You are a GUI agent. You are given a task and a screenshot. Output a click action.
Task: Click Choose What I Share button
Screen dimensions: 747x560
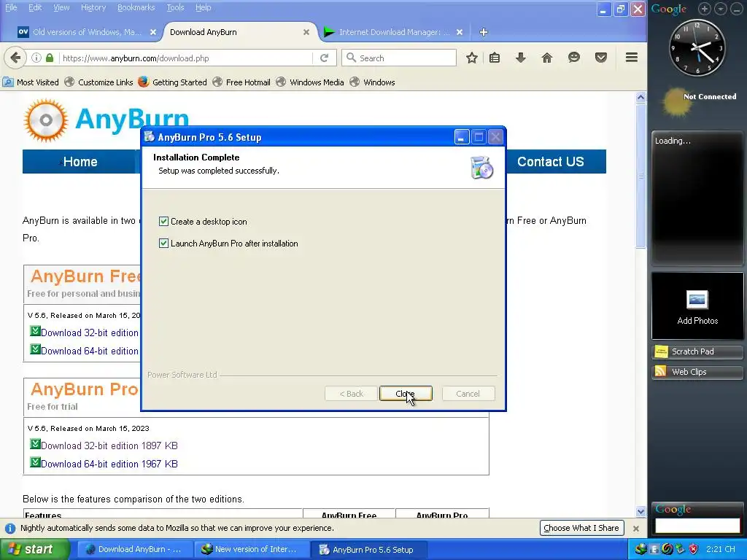click(581, 528)
